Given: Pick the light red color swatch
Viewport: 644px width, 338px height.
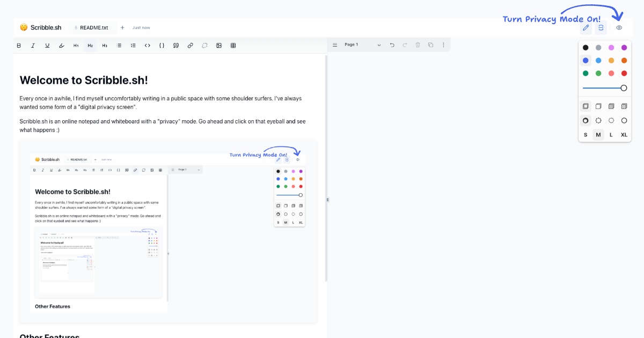Looking at the screenshot, I should pos(611,74).
